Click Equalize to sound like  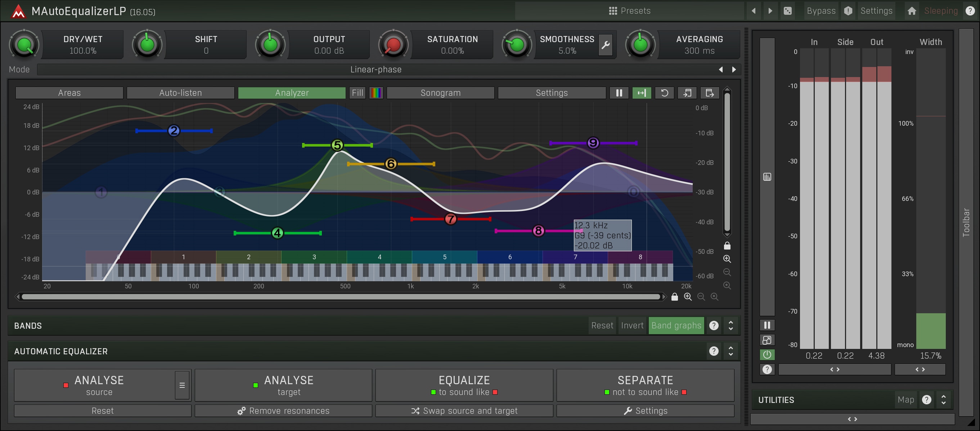(464, 385)
